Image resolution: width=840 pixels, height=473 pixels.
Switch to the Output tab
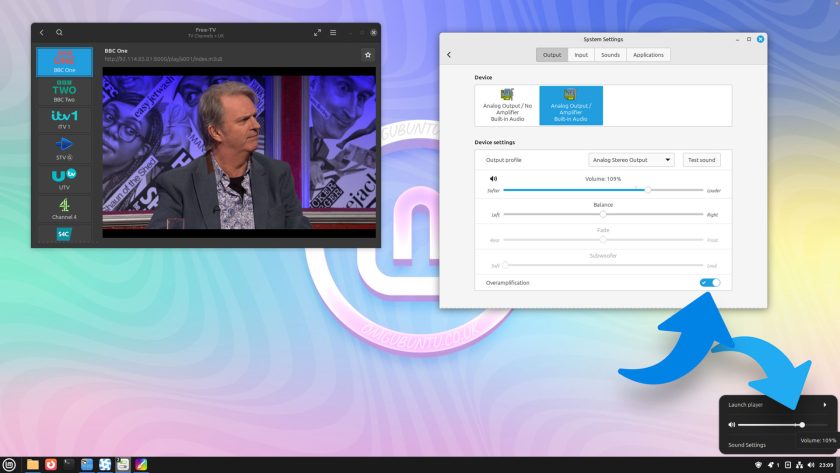(552, 55)
